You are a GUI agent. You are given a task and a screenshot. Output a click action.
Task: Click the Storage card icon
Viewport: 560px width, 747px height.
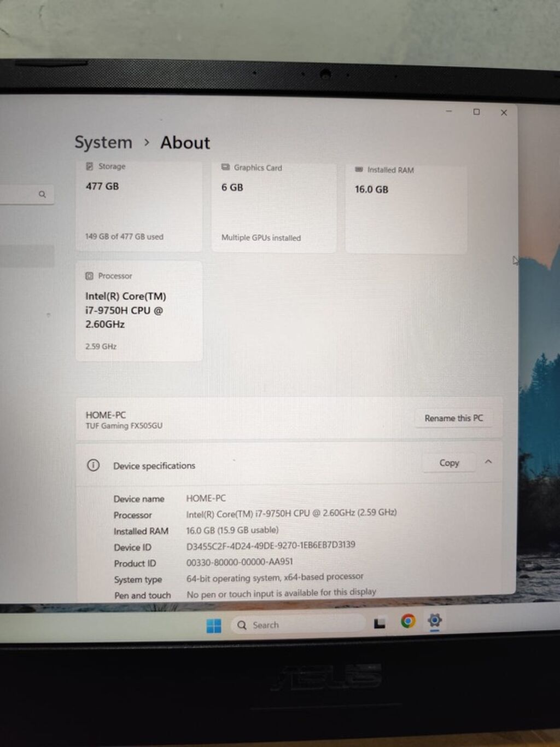coord(90,166)
